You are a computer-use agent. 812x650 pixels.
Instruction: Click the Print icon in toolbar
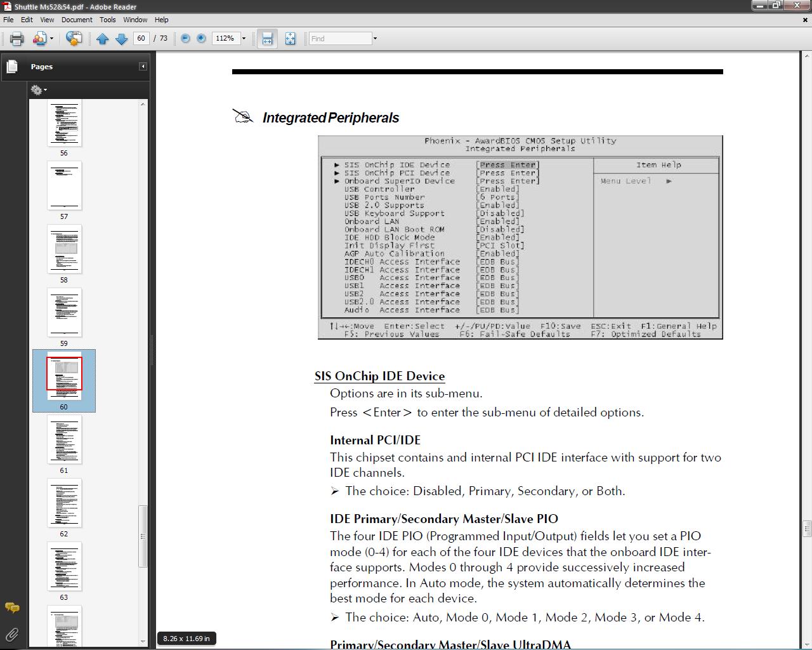16,39
